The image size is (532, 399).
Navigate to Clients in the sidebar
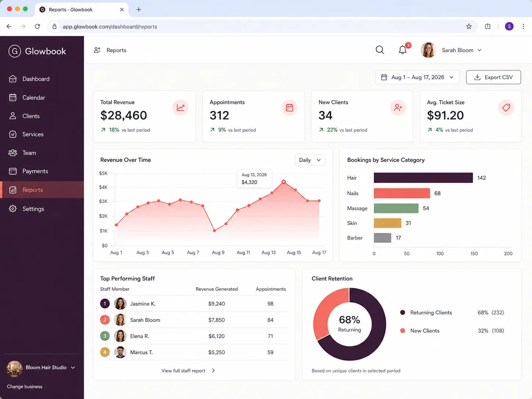point(42,116)
